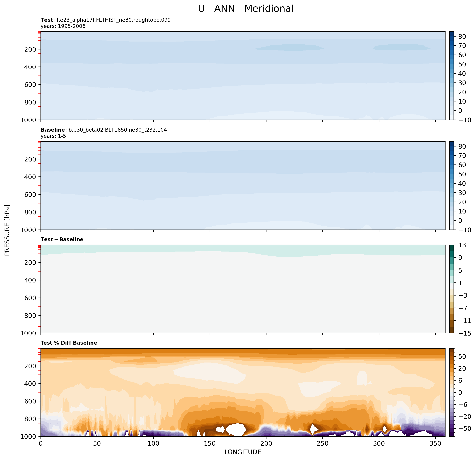
Task: Click the "−3" tick on the difference colorbar
Action: 463,295
